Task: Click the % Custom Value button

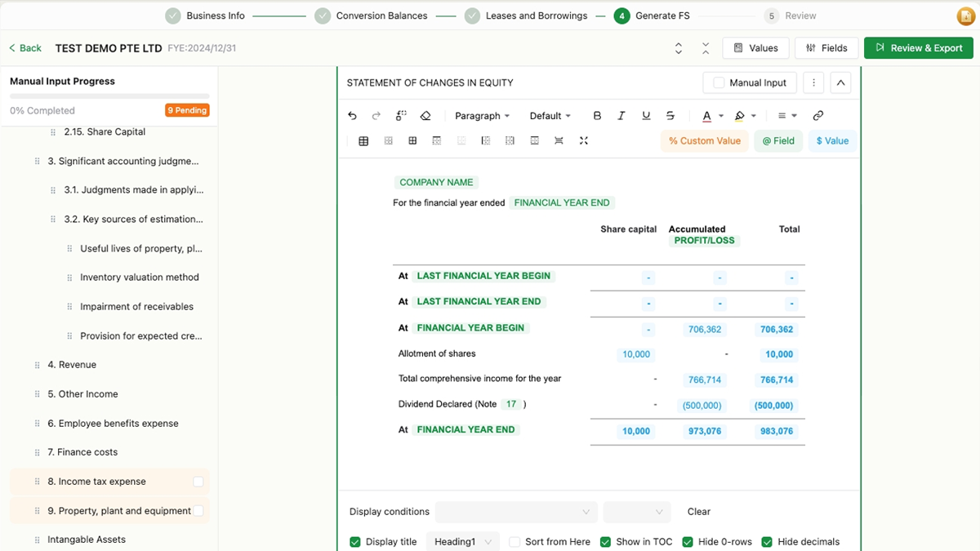Action: click(704, 140)
